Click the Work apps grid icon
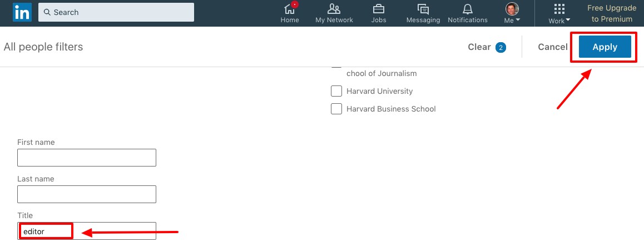The image size is (644, 242). click(559, 9)
